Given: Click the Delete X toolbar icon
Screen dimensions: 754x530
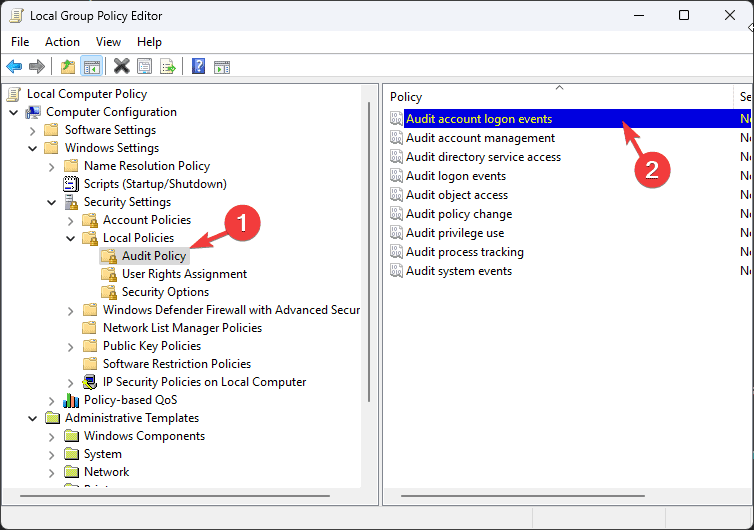Looking at the screenshot, I should click(x=122, y=66).
